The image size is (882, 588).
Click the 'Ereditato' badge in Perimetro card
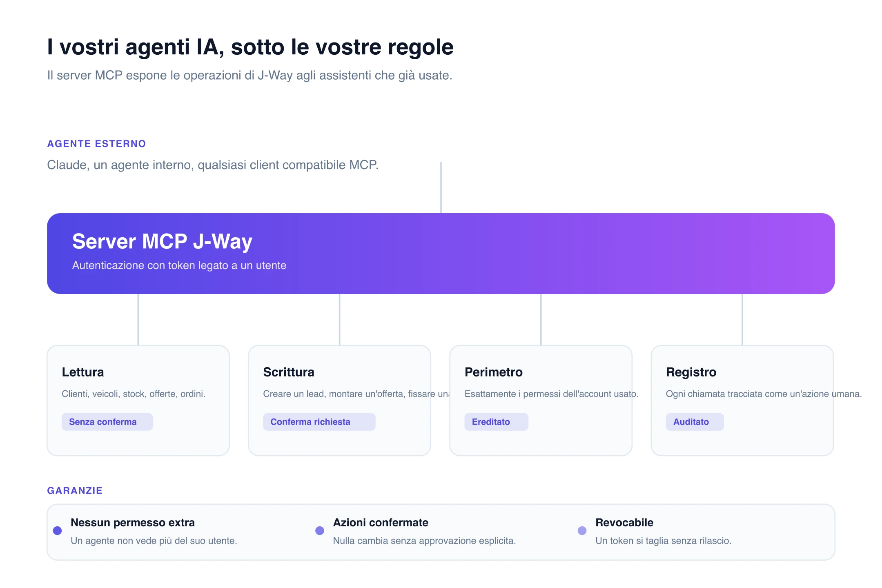tap(496, 422)
